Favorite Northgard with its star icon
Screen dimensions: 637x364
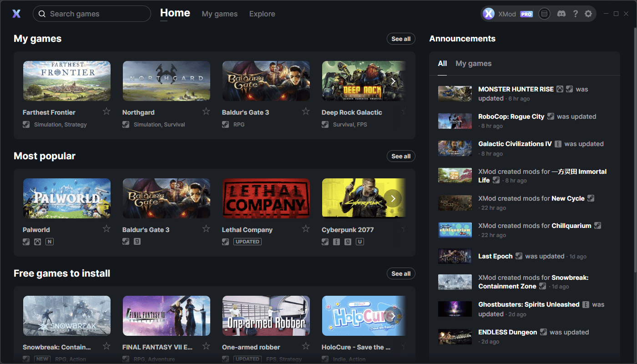click(x=206, y=111)
